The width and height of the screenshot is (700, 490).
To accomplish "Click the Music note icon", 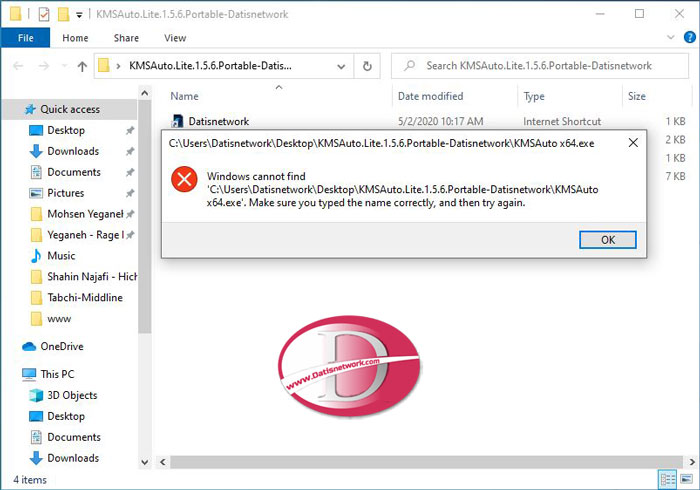I will coord(36,256).
